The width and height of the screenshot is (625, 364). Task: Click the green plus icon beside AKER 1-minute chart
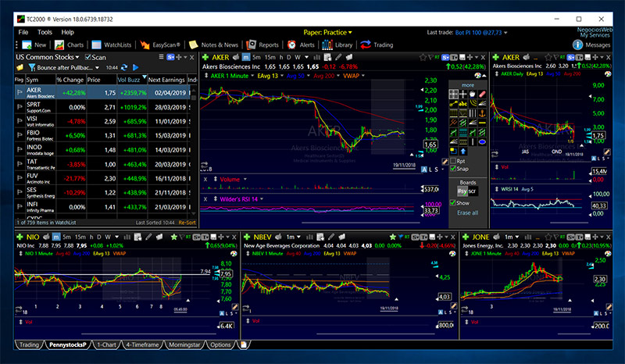tap(205, 57)
